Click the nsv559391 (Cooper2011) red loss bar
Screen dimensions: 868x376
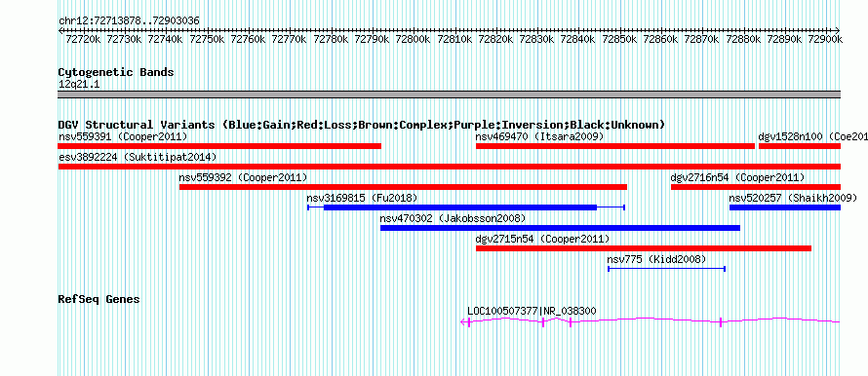[x=219, y=146]
